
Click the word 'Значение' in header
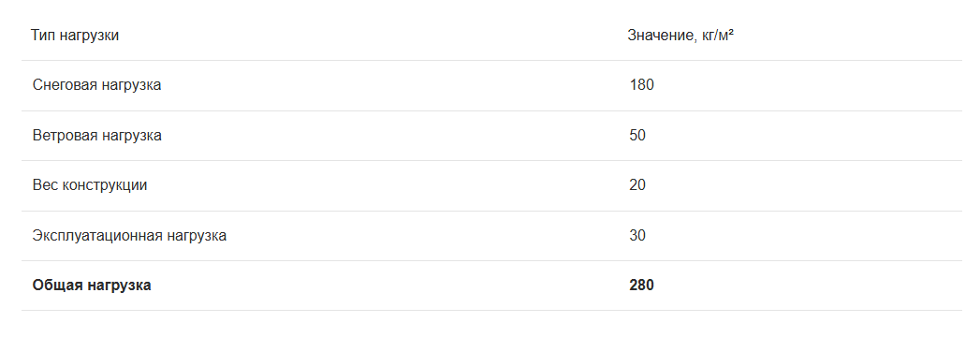click(x=662, y=36)
